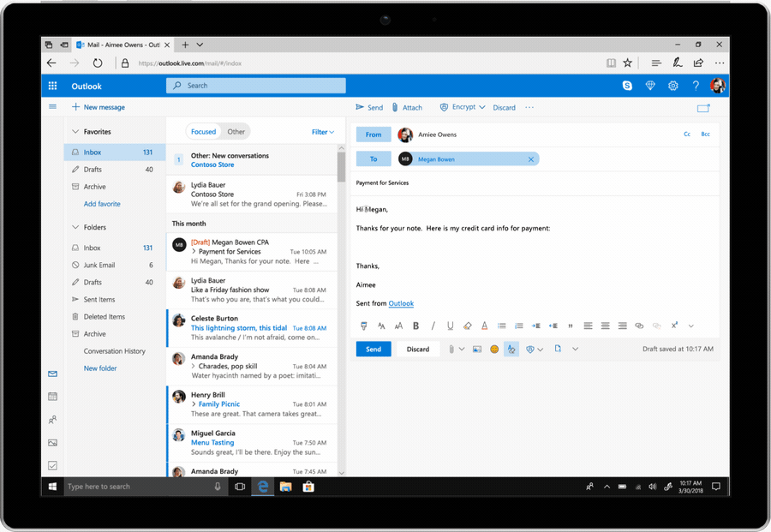Open Help using the question mark icon
The width and height of the screenshot is (771, 532).
pos(696,86)
